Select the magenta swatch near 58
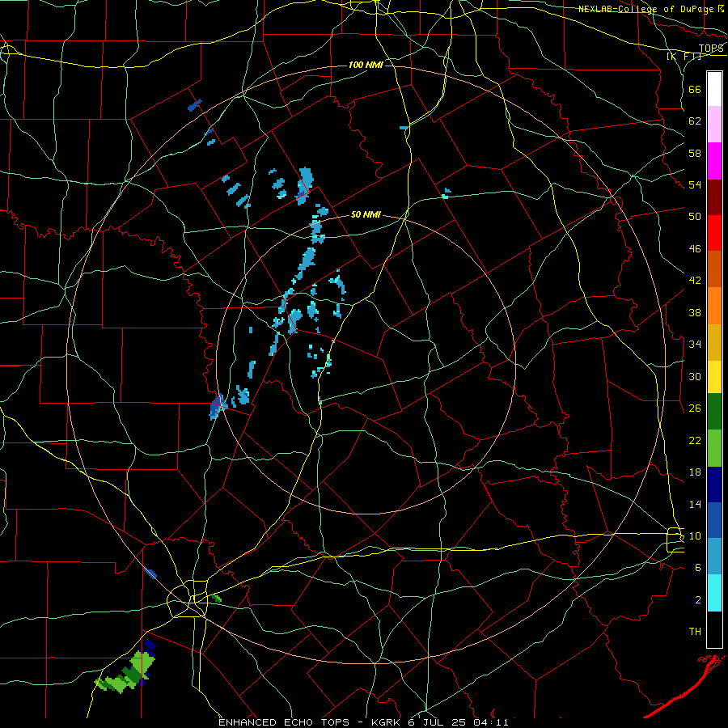Image resolution: width=728 pixels, height=728 pixels. point(714,161)
